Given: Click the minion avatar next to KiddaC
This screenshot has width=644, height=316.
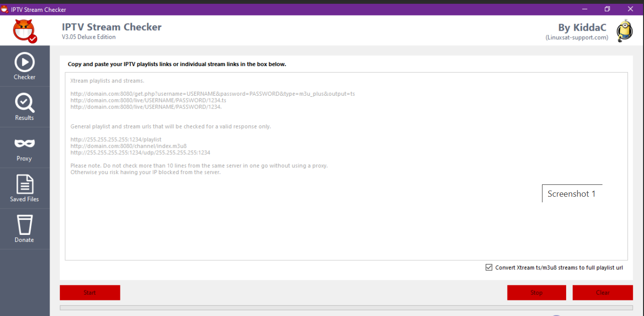Looking at the screenshot, I should point(624,31).
